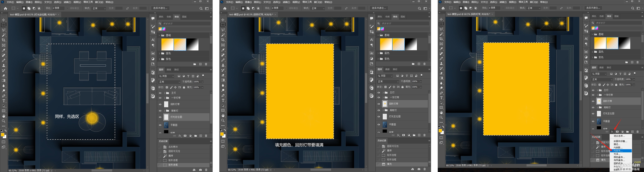Open the search icon in the left window options bar

click(x=201, y=8)
